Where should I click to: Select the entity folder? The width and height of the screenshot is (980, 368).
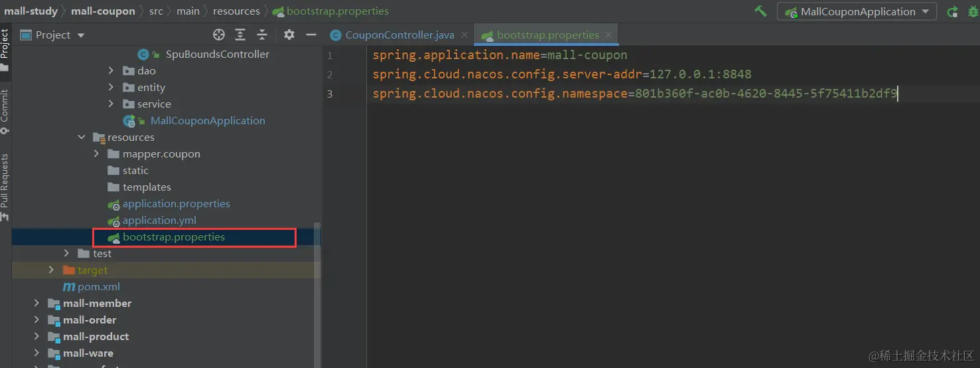[x=151, y=88]
